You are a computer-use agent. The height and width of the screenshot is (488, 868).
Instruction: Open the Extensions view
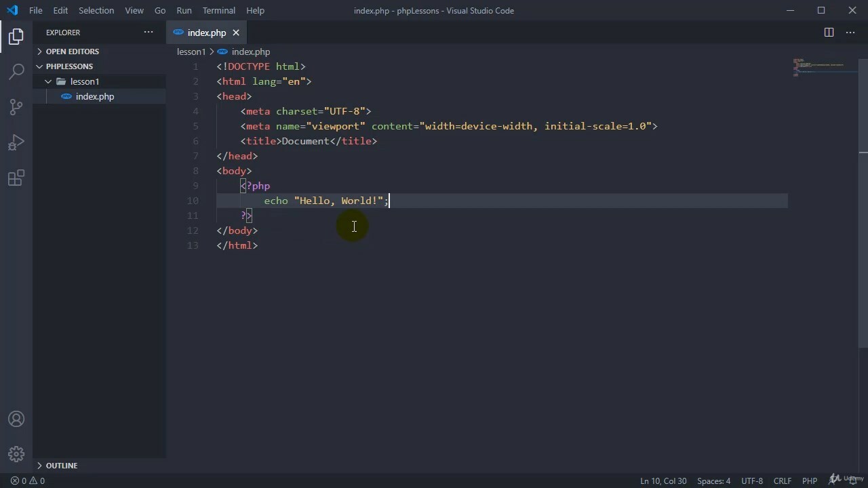click(x=16, y=178)
